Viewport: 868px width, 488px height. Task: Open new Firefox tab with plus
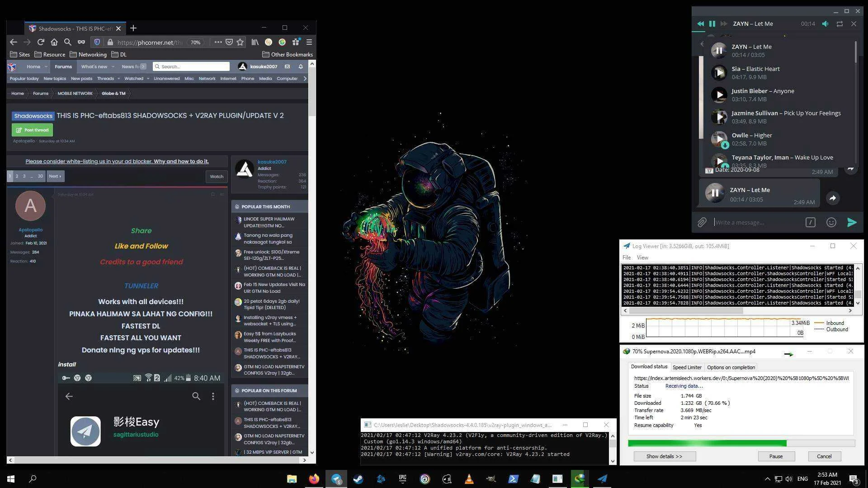click(133, 28)
